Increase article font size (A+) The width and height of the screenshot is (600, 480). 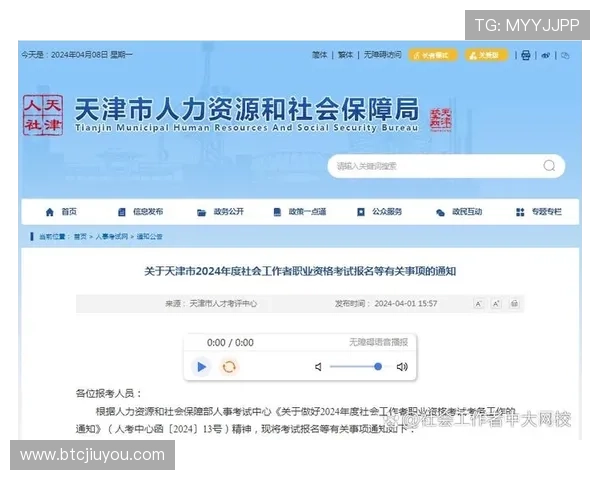[496, 304]
